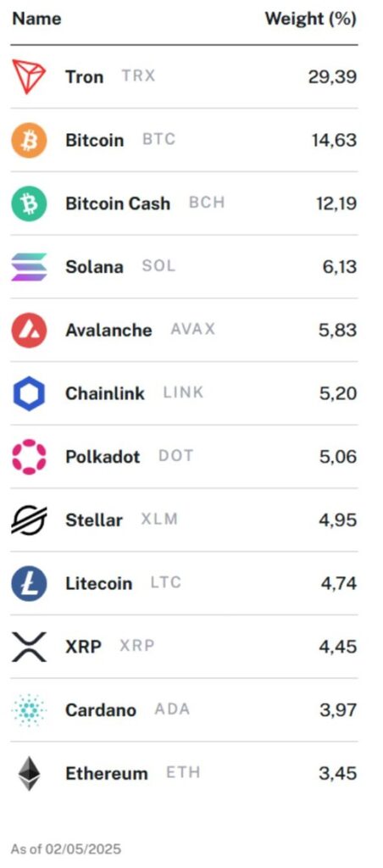Click the red Avalanche logo icon

tap(29, 330)
